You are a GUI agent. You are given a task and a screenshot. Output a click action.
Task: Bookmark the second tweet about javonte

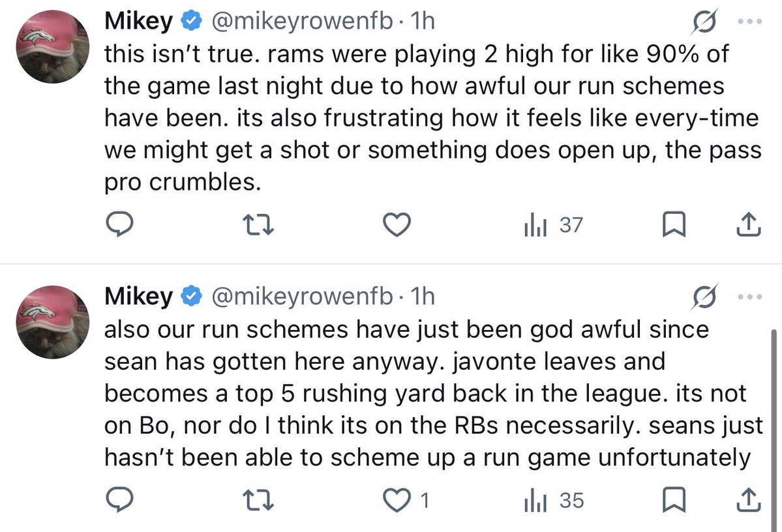coord(674,500)
